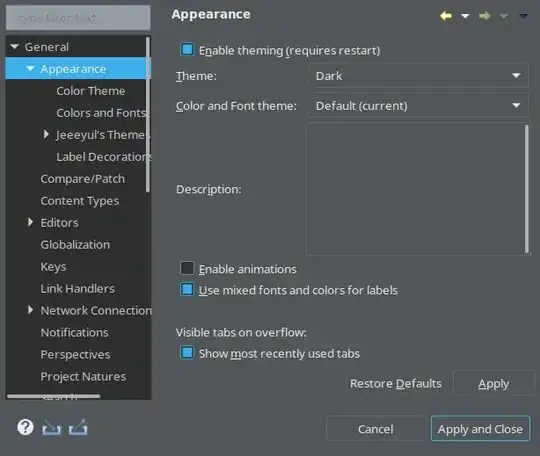Image resolution: width=540 pixels, height=456 pixels.
Task: Open the Color and Font theme dropdown
Action: tap(418, 105)
